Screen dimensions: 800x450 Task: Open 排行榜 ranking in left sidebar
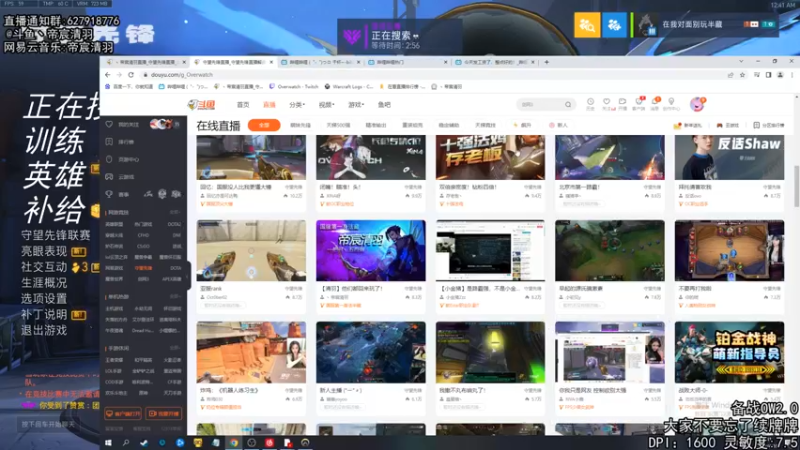[x=120, y=142]
